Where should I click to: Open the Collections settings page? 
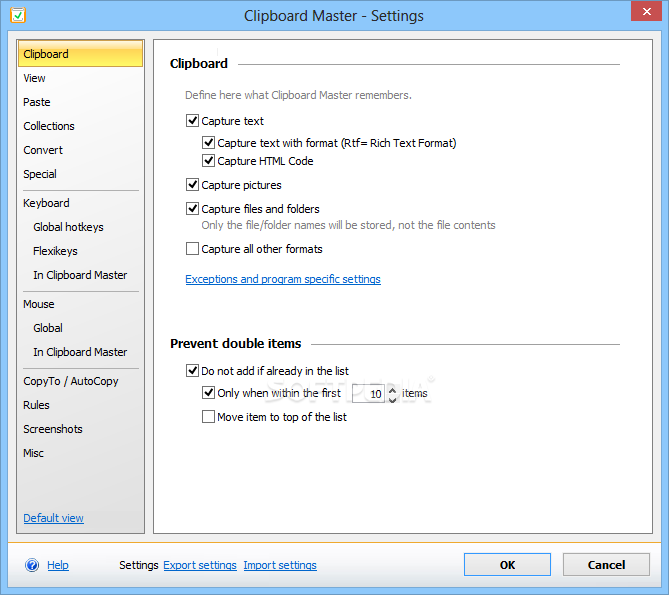coord(49,126)
